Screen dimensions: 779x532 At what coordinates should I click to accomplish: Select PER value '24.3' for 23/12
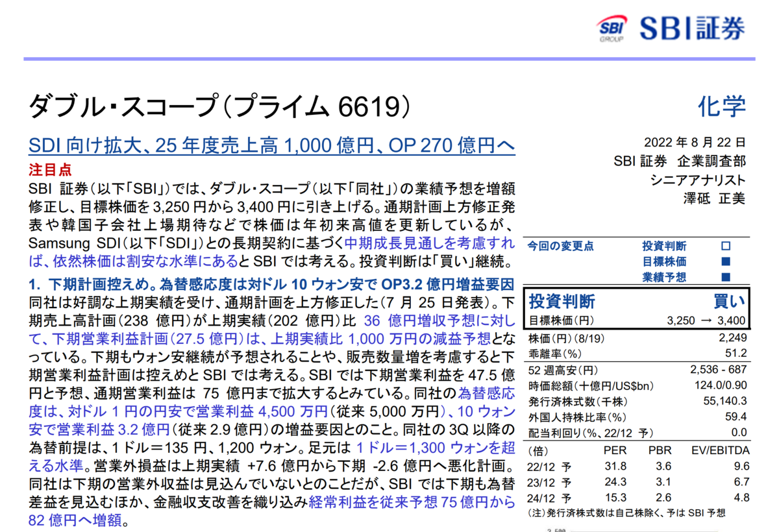coord(615,482)
